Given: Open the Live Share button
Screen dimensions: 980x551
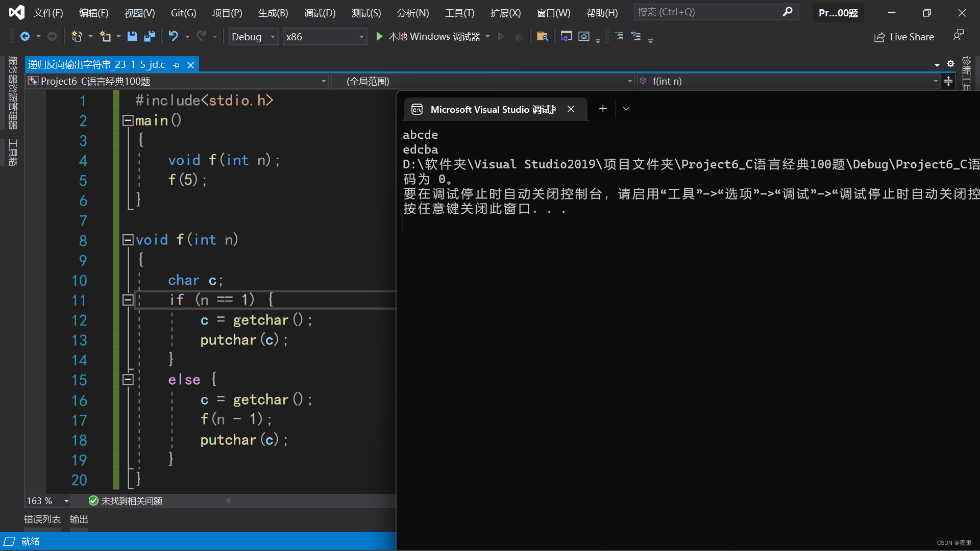Looking at the screenshot, I should point(904,37).
